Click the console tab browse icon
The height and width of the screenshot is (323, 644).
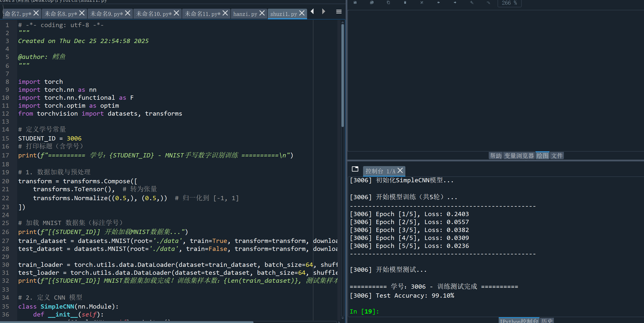355,169
